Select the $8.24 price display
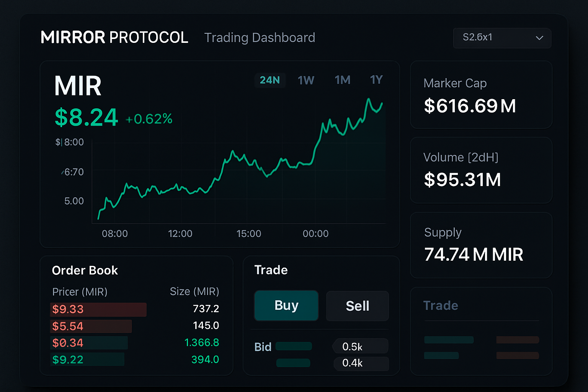588x392 pixels. tap(86, 118)
